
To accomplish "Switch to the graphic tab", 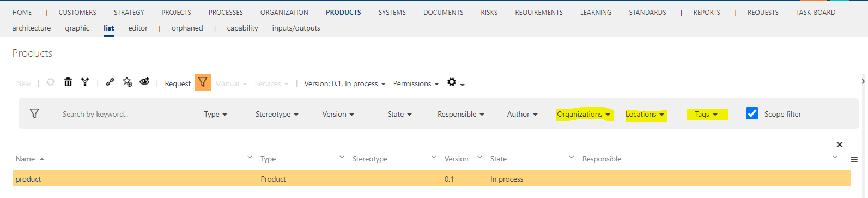I will 77,28.
